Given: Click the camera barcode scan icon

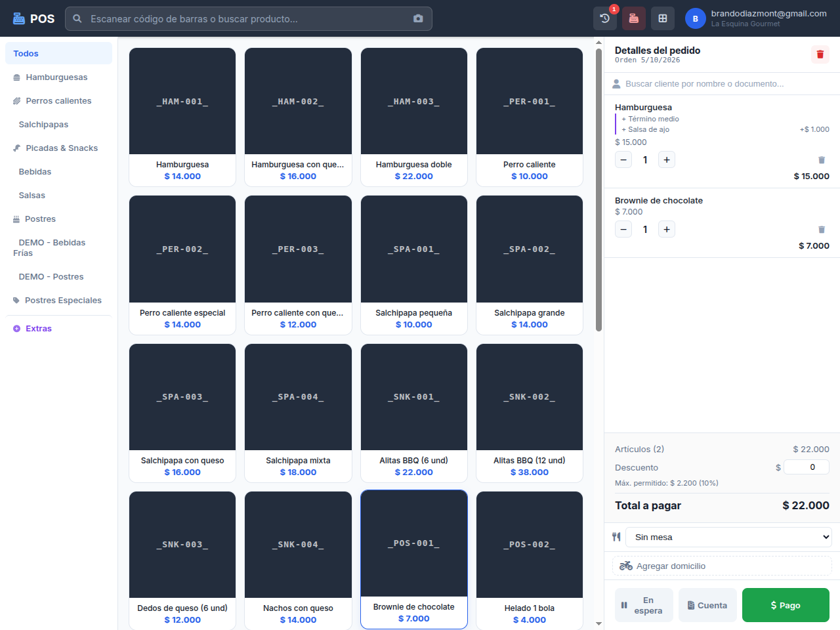Looking at the screenshot, I should pos(418,18).
